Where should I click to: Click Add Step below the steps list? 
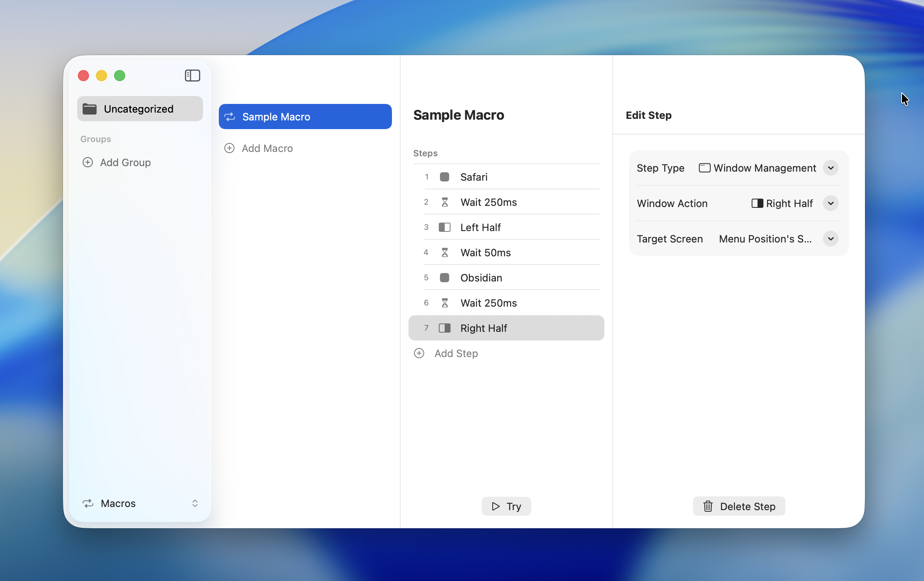click(446, 353)
